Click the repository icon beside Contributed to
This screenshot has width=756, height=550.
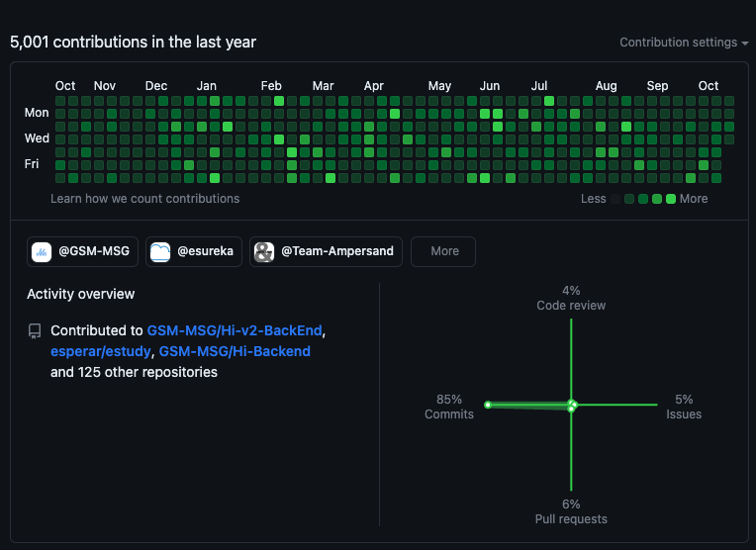coord(35,331)
